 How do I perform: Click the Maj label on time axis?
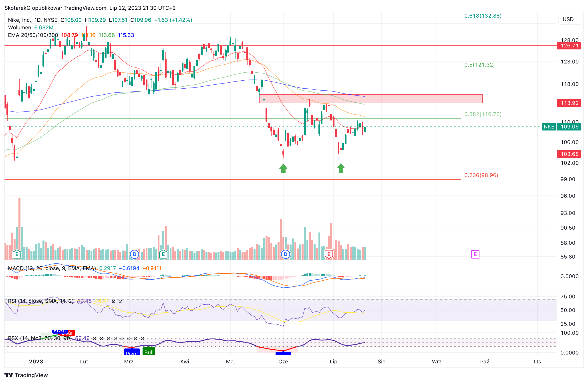tap(230, 361)
